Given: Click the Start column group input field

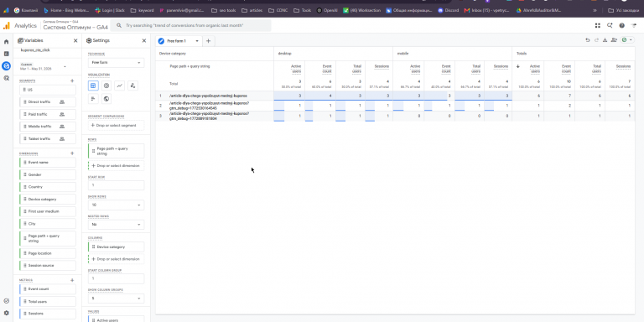Looking at the screenshot, I should click(117, 278).
